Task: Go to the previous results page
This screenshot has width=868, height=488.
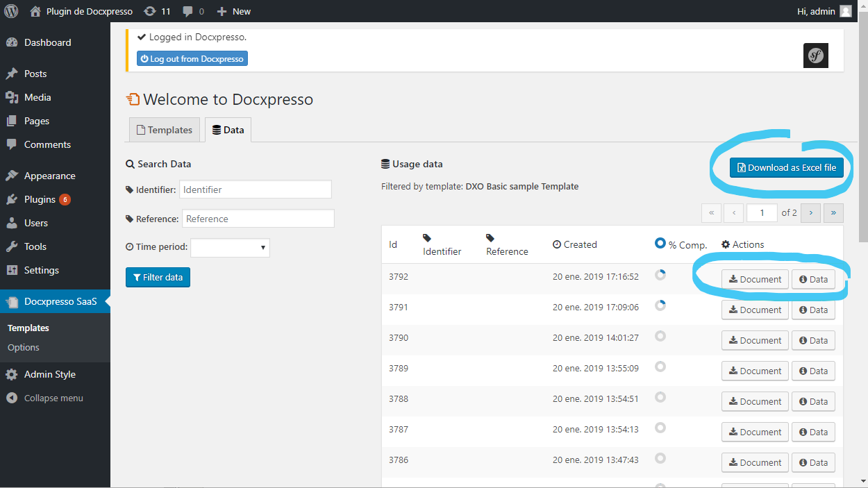Action: coord(734,212)
